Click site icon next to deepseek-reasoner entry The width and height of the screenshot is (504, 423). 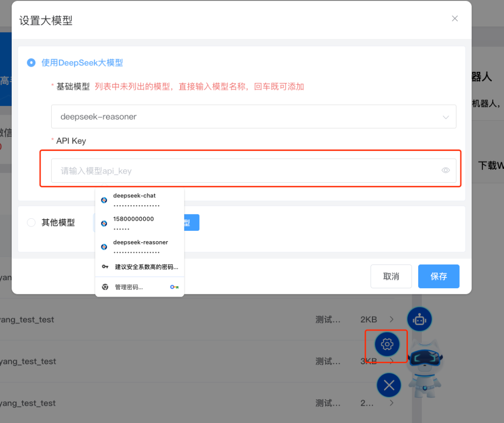tap(104, 247)
